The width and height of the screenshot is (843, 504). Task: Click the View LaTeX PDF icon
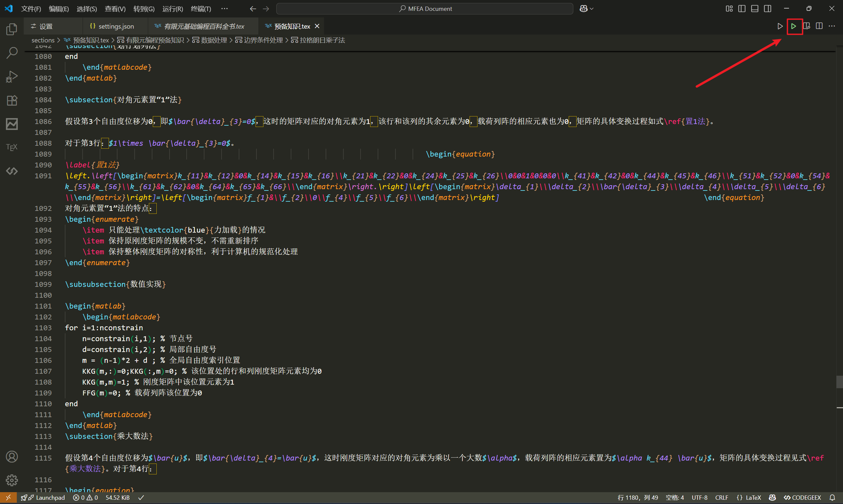coord(806,26)
